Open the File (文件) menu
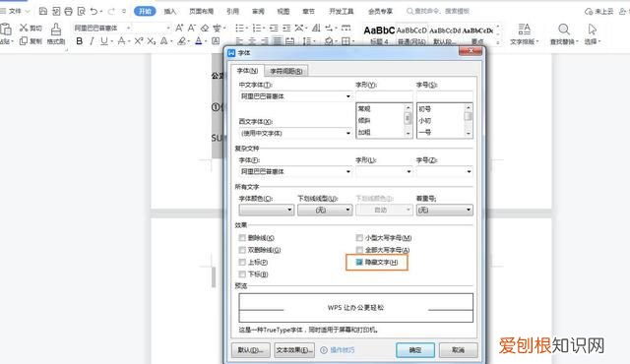Image resolution: width=630 pixels, height=364 pixels. point(15,11)
